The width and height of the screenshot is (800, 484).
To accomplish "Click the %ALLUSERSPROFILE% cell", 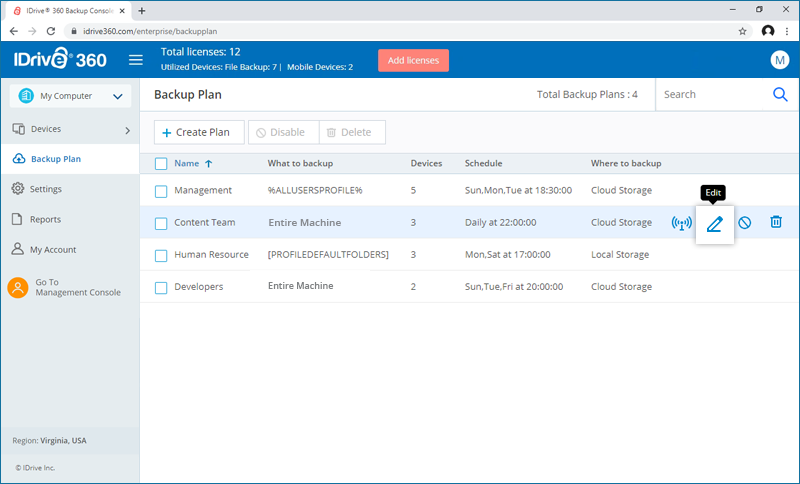I will pyautogui.click(x=315, y=190).
